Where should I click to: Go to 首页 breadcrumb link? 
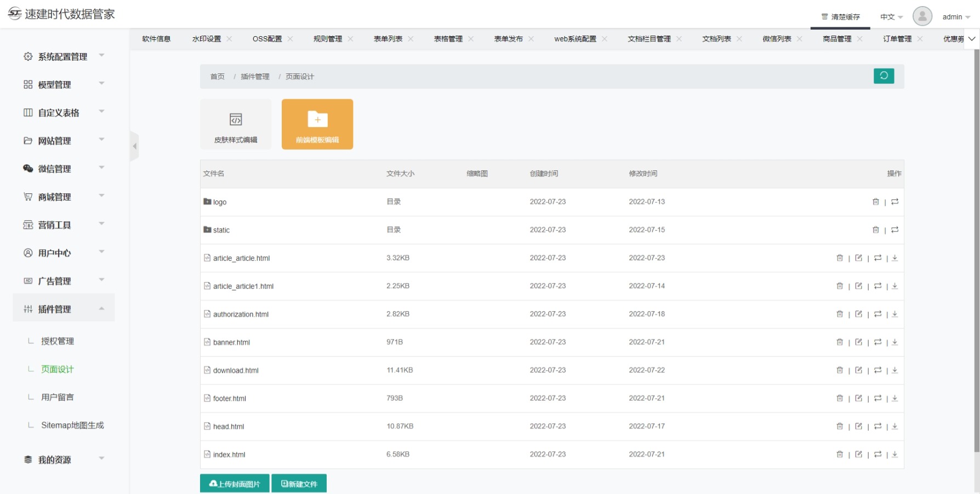(x=218, y=77)
